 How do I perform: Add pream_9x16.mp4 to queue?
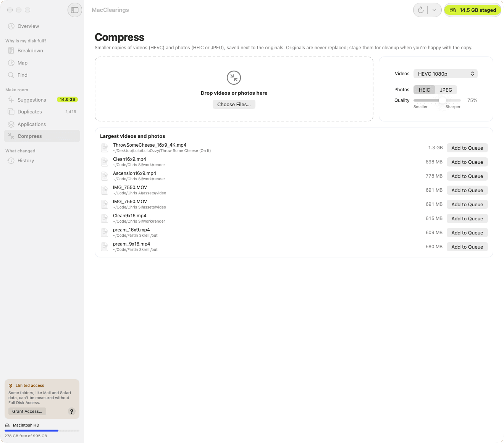(x=467, y=247)
